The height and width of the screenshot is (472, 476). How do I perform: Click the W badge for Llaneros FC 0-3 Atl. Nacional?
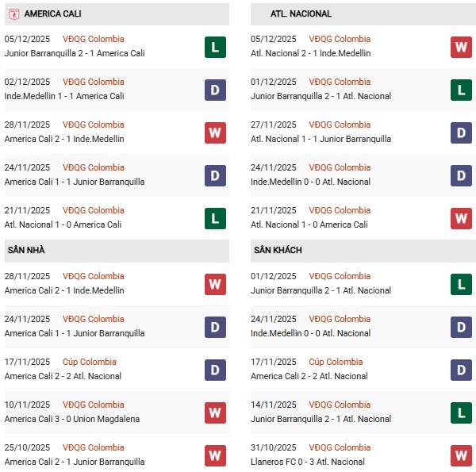point(462,455)
